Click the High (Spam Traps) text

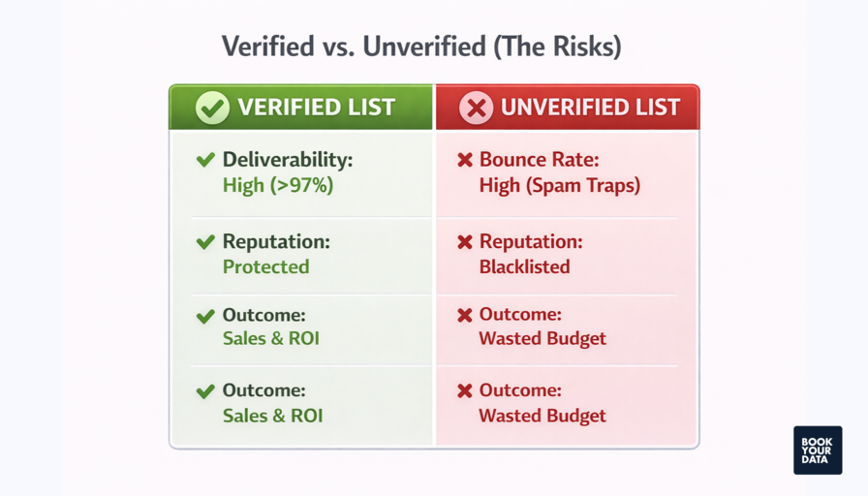tap(560, 185)
